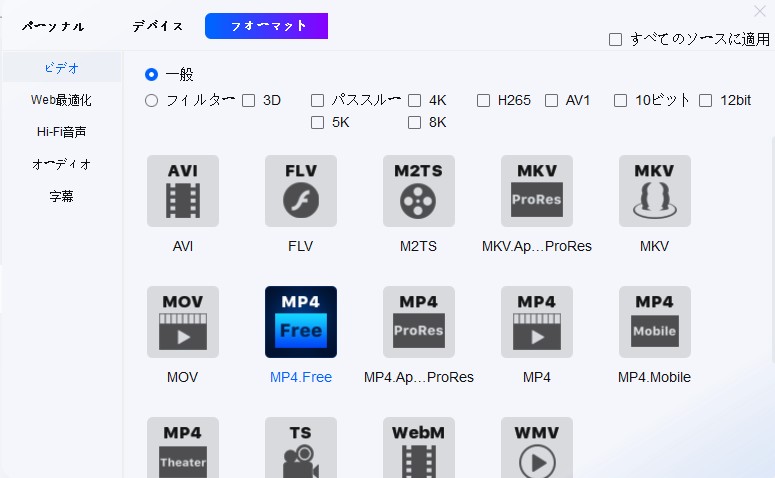775x478 pixels.
Task: Choose Hi-Fi音声 category
Action: click(62, 131)
